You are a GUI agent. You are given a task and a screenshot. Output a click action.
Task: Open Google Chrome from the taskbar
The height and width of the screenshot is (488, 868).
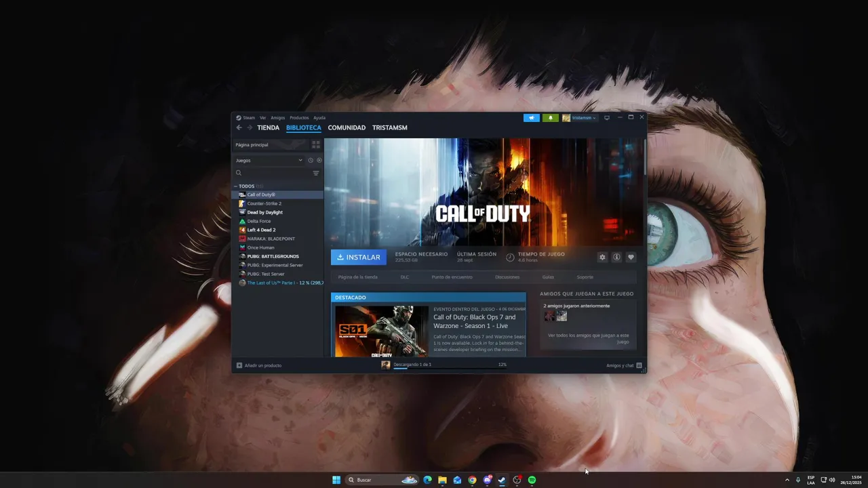tap(472, 480)
